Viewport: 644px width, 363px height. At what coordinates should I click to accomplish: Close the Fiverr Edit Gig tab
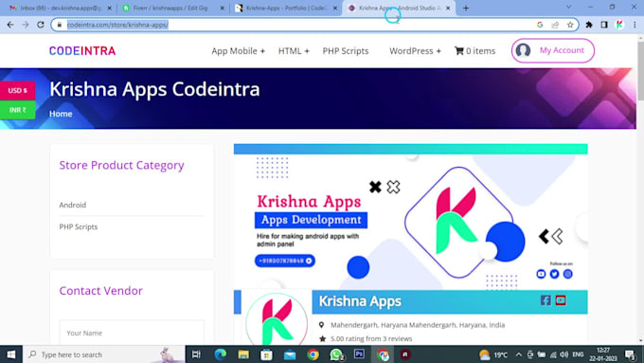(x=223, y=8)
